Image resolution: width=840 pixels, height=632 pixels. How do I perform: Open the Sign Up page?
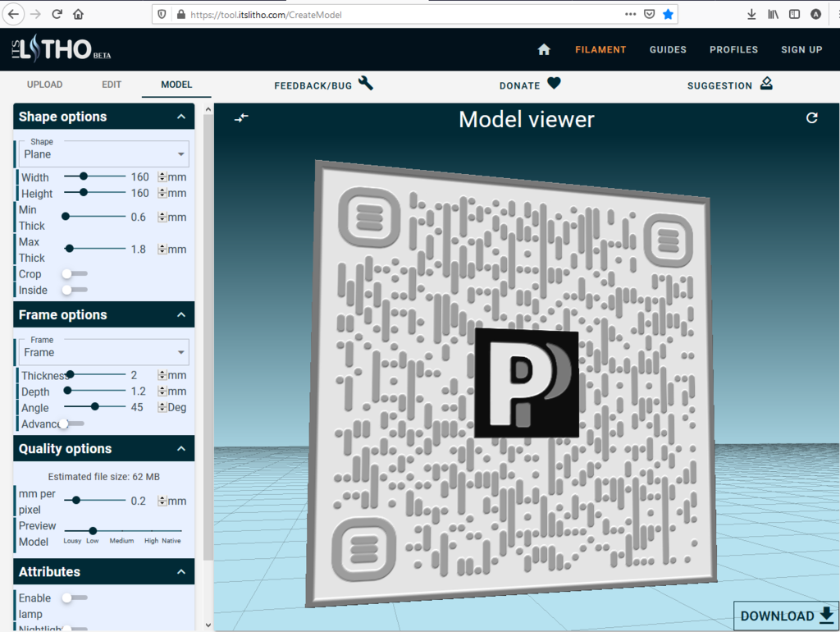point(801,49)
